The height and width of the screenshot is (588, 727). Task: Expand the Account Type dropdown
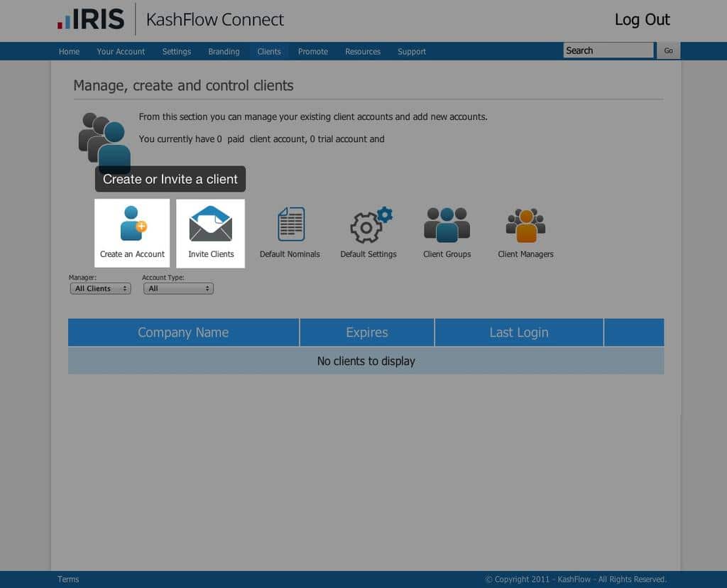point(178,288)
